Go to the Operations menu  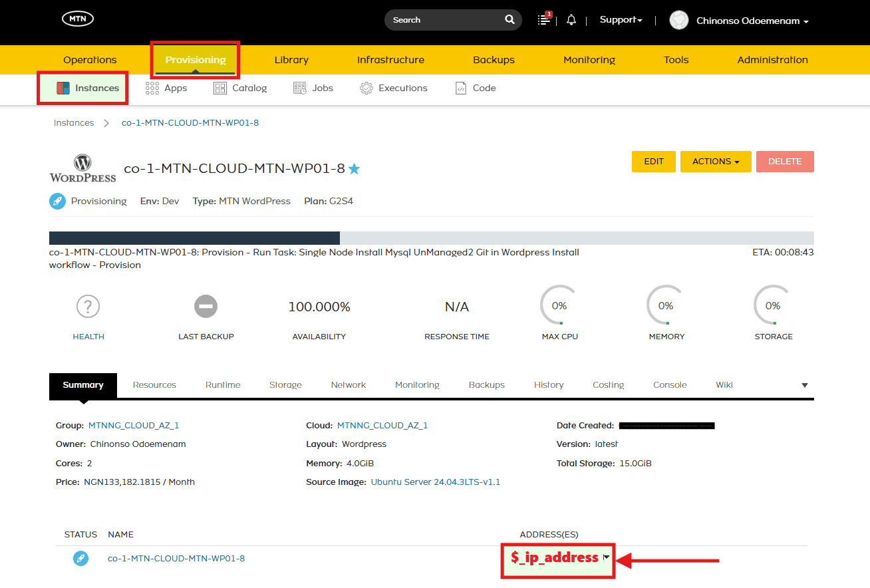(x=90, y=60)
